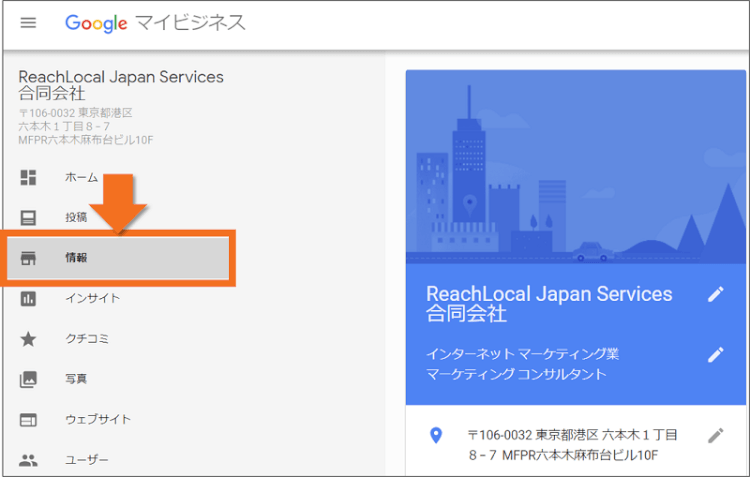
Task: Click the Google マイビジネス logo
Action: pos(155,22)
